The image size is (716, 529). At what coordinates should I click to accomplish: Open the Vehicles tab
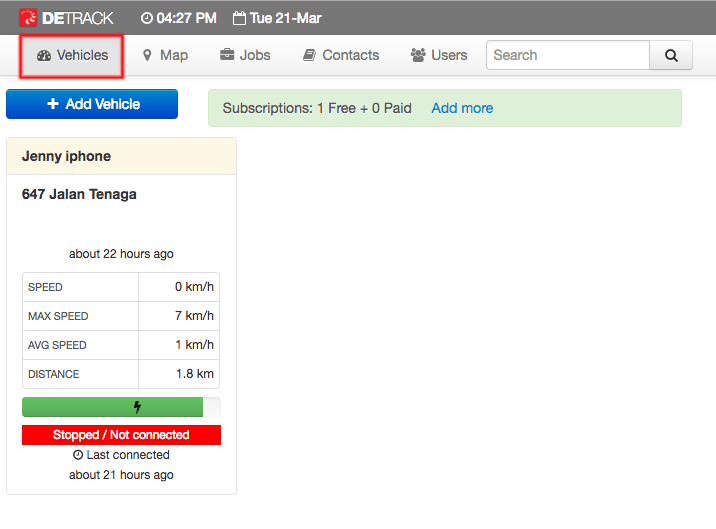click(x=72, y=55)
